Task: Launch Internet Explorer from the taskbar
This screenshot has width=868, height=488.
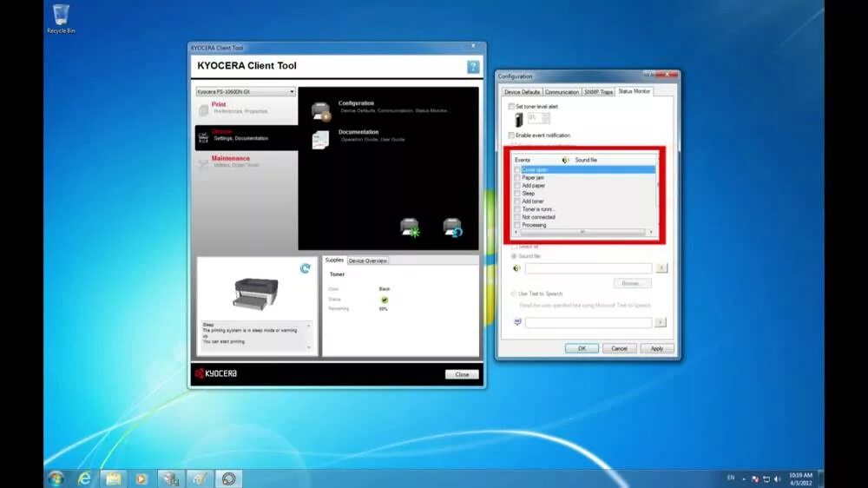Action: pyautogui.click(x=84, y=478)
